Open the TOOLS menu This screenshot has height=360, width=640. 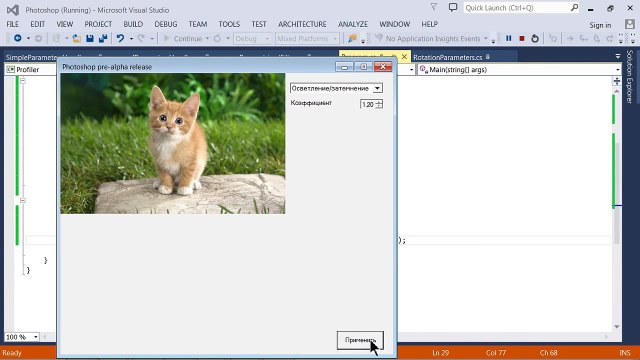pos(229,24)
